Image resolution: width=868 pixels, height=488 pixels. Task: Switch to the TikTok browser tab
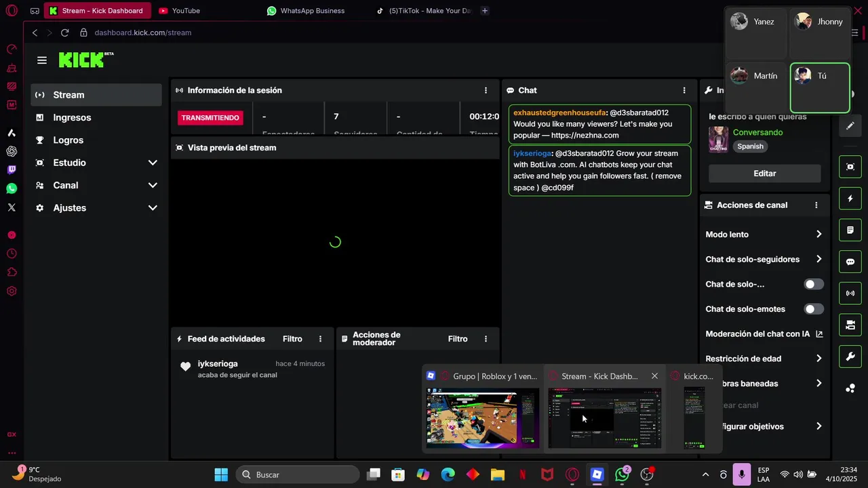424,11
